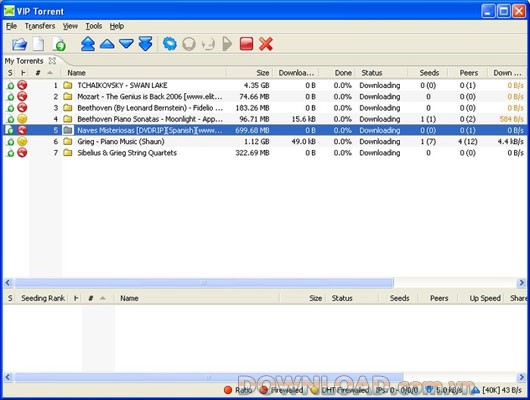Open the Tools menu
Screen dimensions: 530x400
click(x=94, y=26)
